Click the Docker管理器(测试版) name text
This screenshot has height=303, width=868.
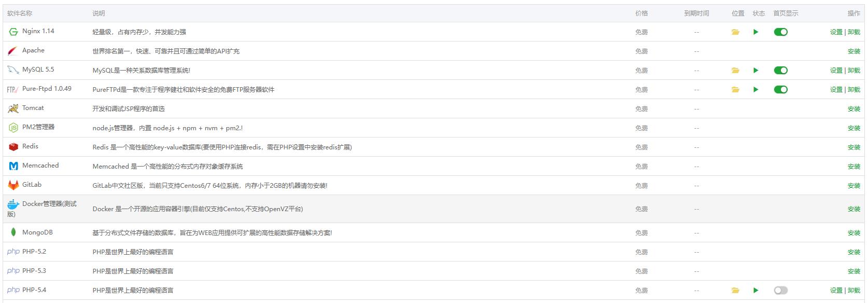pos(42,209)
